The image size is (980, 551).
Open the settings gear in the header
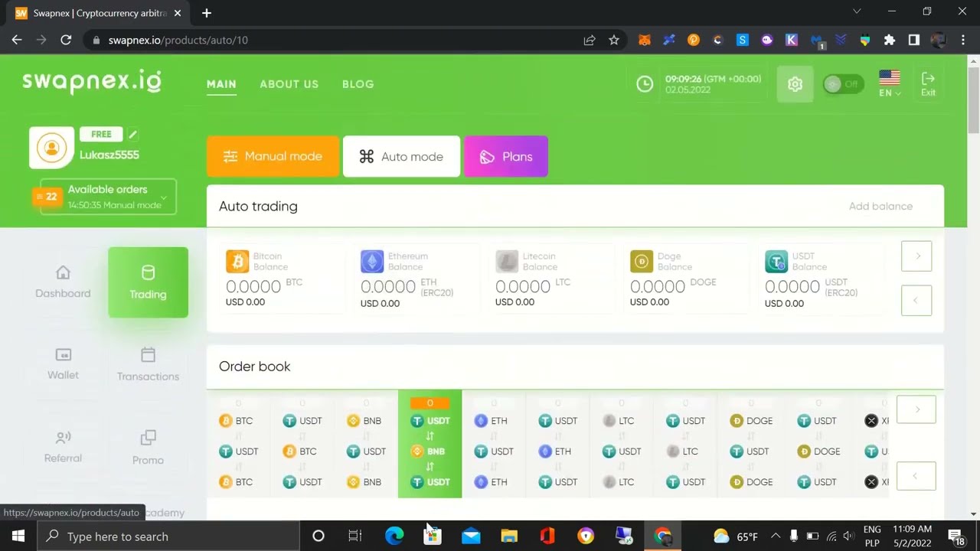[795, 84]
